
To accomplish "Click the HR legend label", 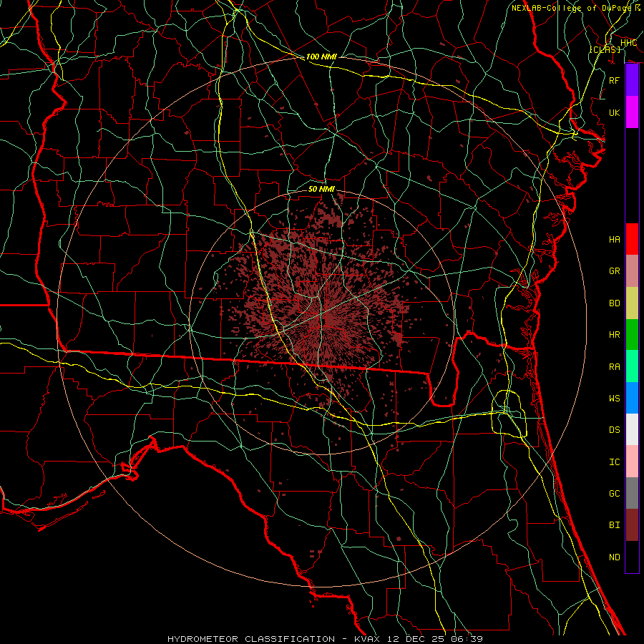I will click(615, 335).
